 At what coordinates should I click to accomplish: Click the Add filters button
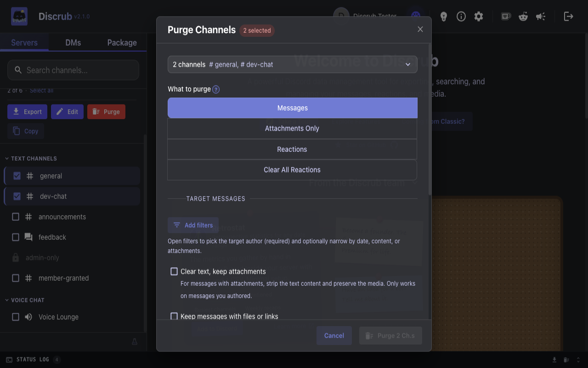pyautogui.click(x=193, y=225)
